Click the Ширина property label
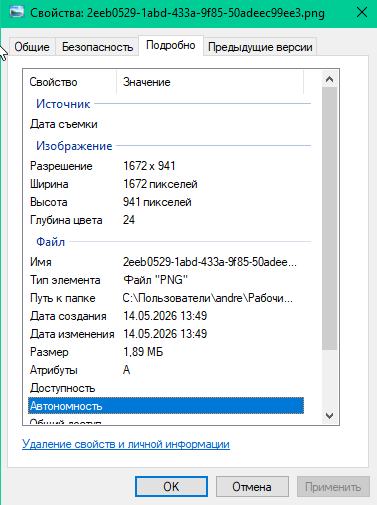The width and height of the screenshot is (377, 505). click(49, 184)
